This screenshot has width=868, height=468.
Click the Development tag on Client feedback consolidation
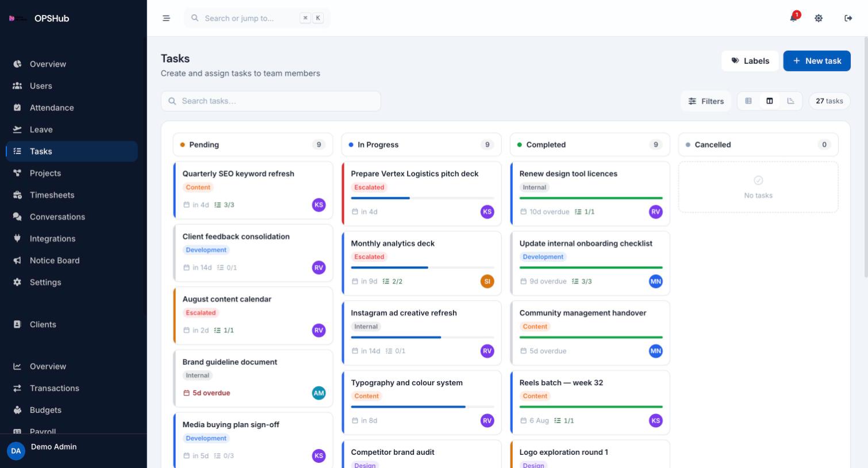pyautogui.click(x=206, y=250)
